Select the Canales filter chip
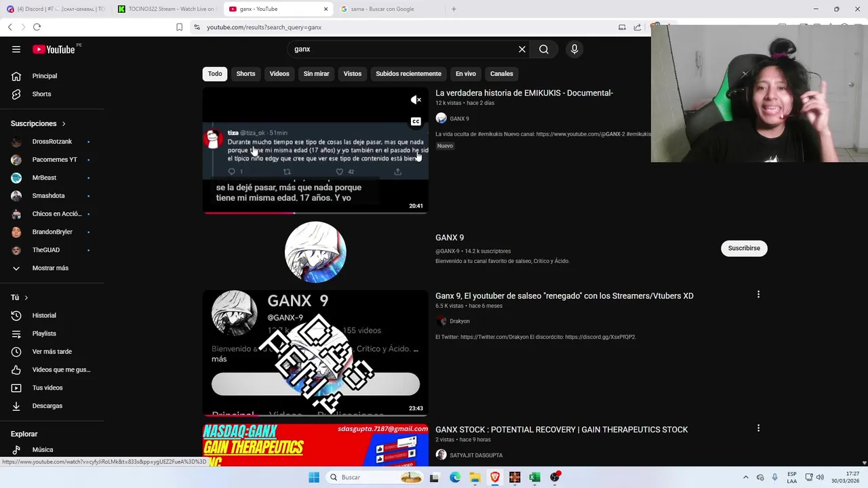The width and height of the screenshot is (868, 488). coord(502,73)
